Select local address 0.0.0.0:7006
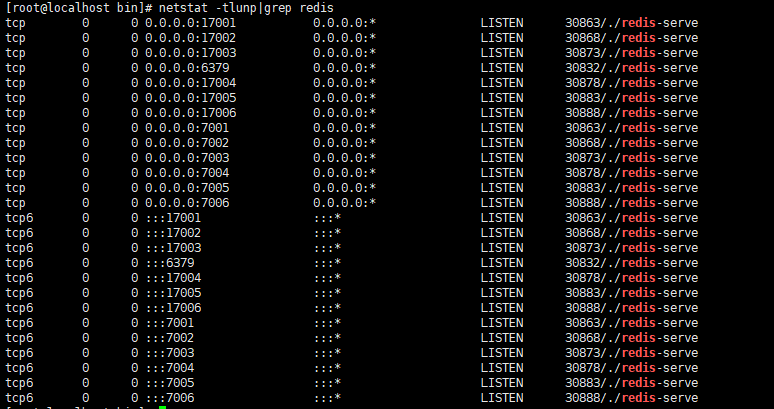774x409 pixels. coord(187,203)
